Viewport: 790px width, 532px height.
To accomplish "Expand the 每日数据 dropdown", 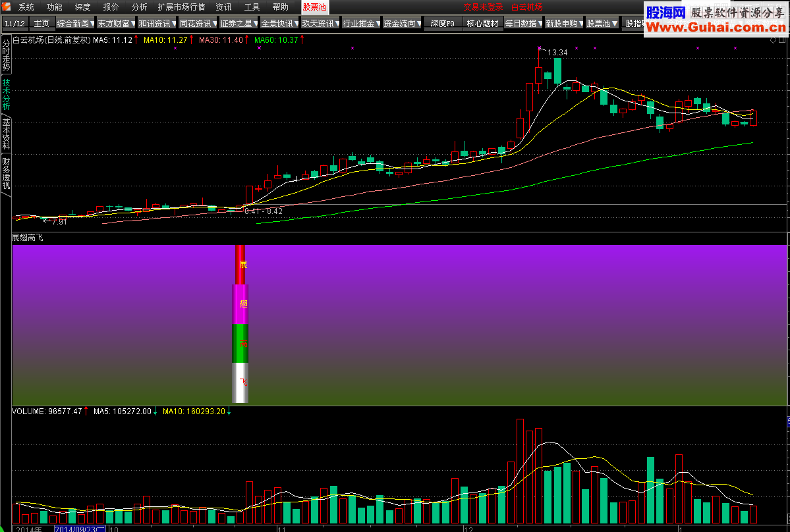I will click(523, 23).
